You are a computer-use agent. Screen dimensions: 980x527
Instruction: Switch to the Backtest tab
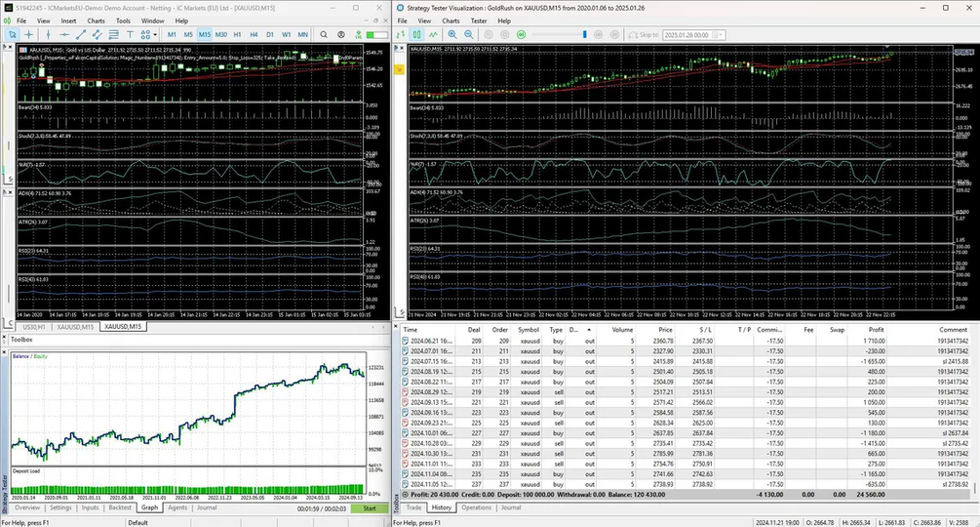point(120,507)
